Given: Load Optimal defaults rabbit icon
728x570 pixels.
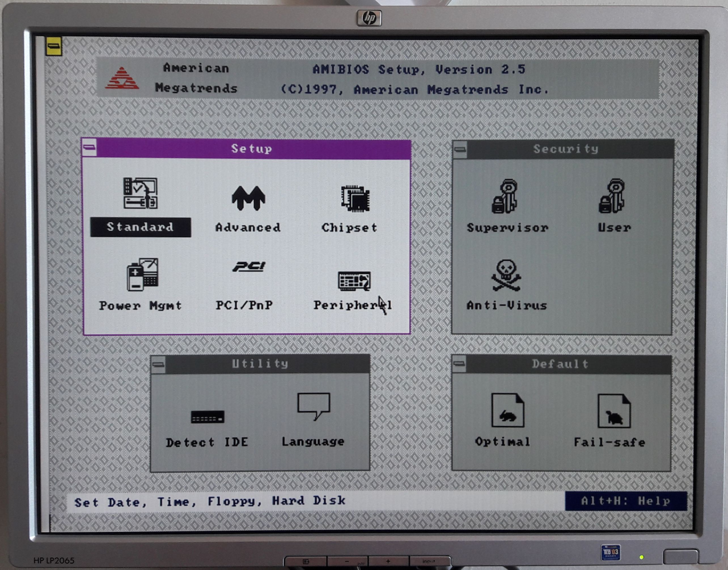Looking at the screenshot, I should [x=507, y=411].
